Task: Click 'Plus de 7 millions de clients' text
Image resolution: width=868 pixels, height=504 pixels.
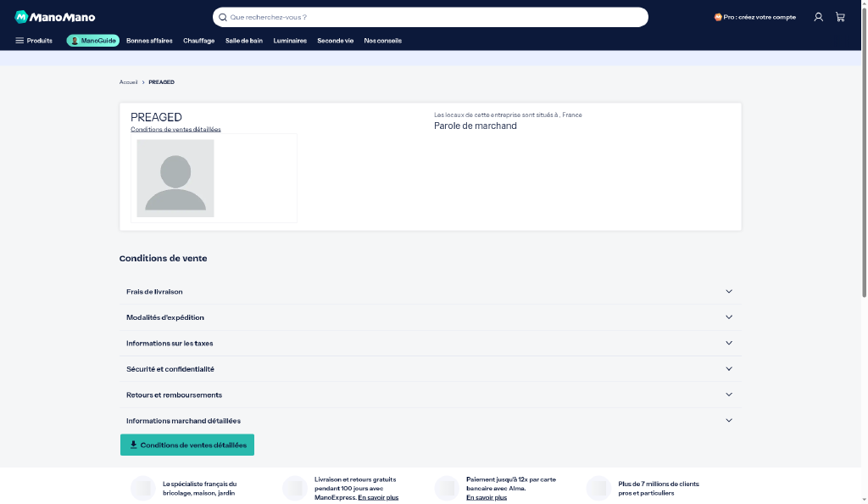Action: click(x=659, y=489)
